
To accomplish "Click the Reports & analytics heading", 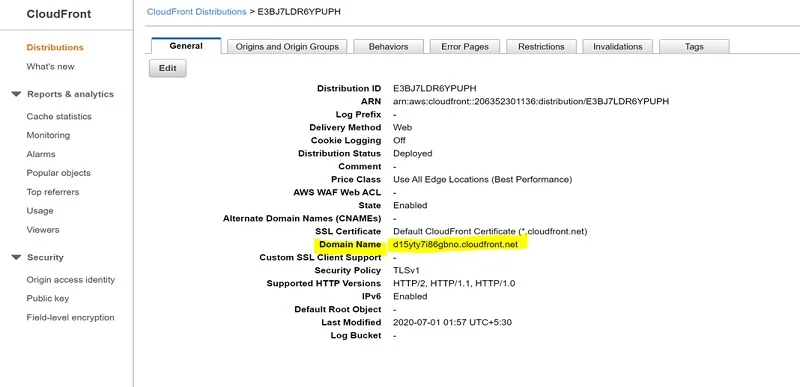I will (x=70, y=94).
